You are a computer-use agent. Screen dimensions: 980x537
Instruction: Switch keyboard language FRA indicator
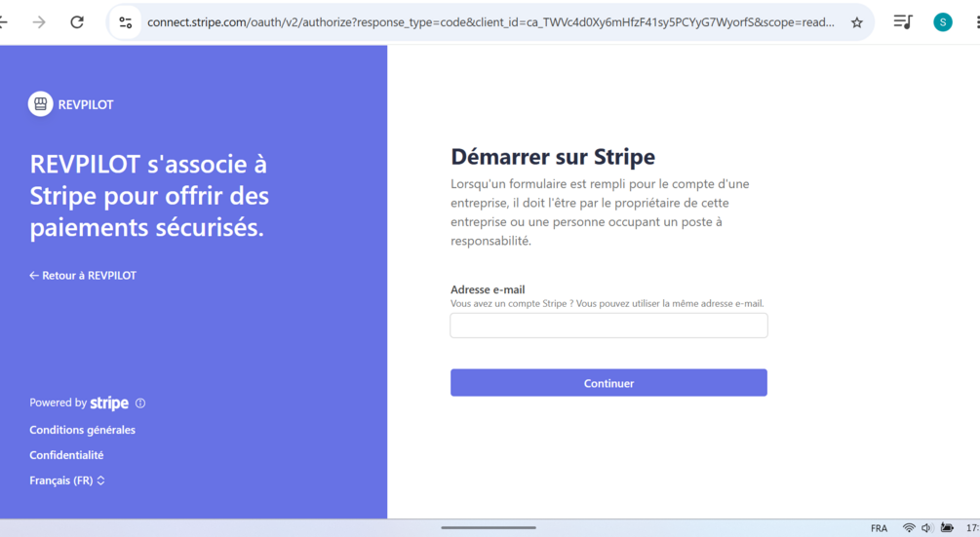tap(879, 528)
